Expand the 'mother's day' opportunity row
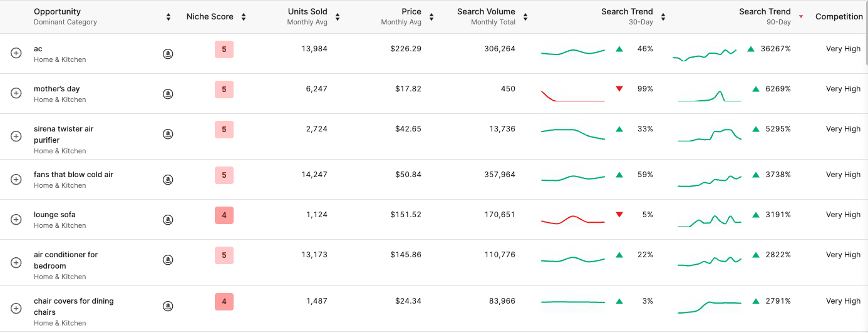Viewport: 868px width, 333px height. point(16,93)
